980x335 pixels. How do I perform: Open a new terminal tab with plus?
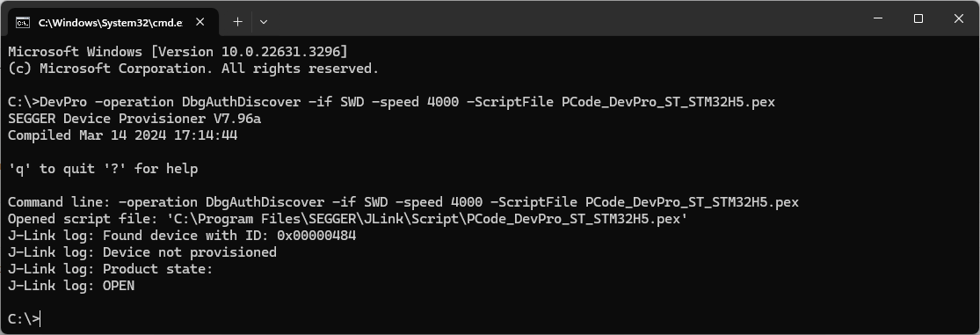pyautogui.click(x=237, y=22)
